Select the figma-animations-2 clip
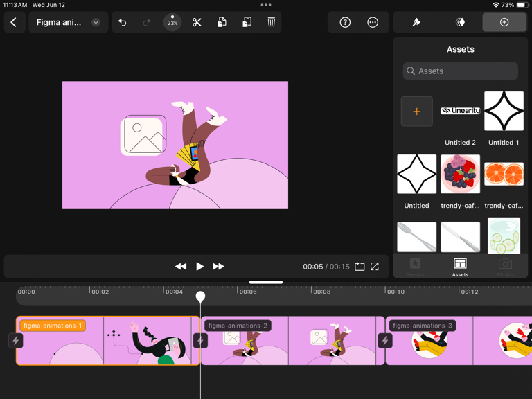Screen dimensions: 532x399 pyautogui.click(x=292, y=341)
